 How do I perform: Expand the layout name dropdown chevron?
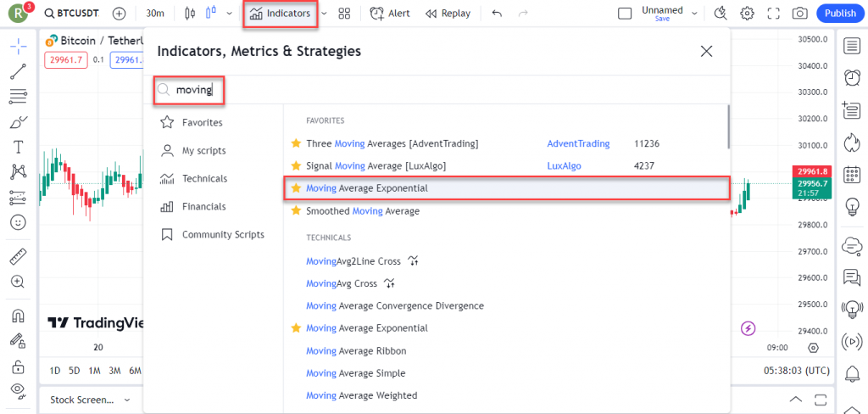click(694, 14)
